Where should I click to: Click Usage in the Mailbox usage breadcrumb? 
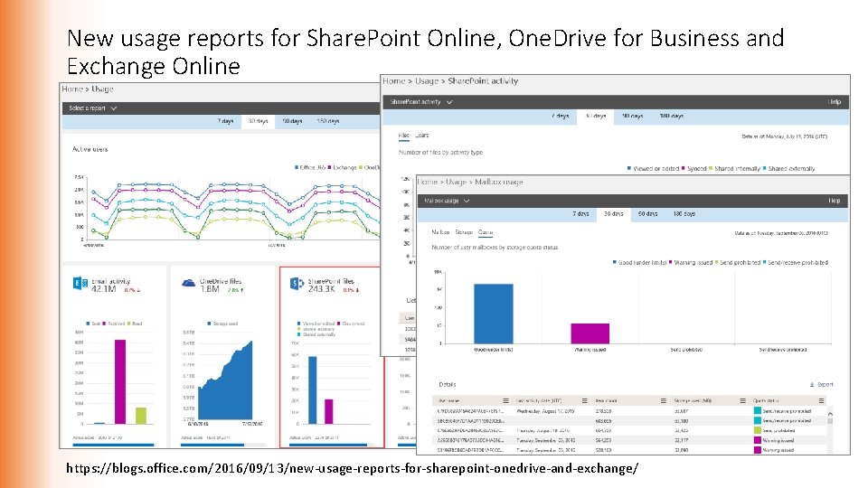[456, 182]
